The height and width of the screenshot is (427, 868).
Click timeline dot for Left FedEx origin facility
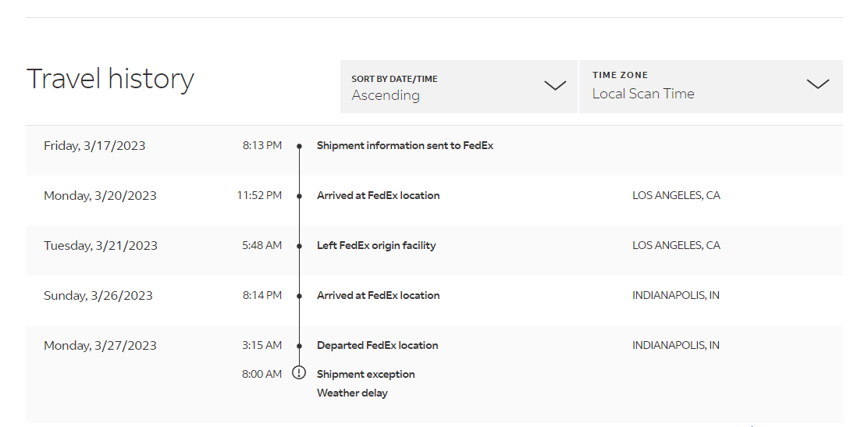pyautogui.click(x=299, y=246)
